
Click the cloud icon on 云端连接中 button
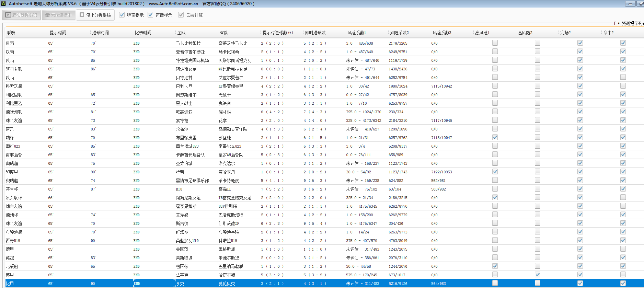tap(47, 15)
